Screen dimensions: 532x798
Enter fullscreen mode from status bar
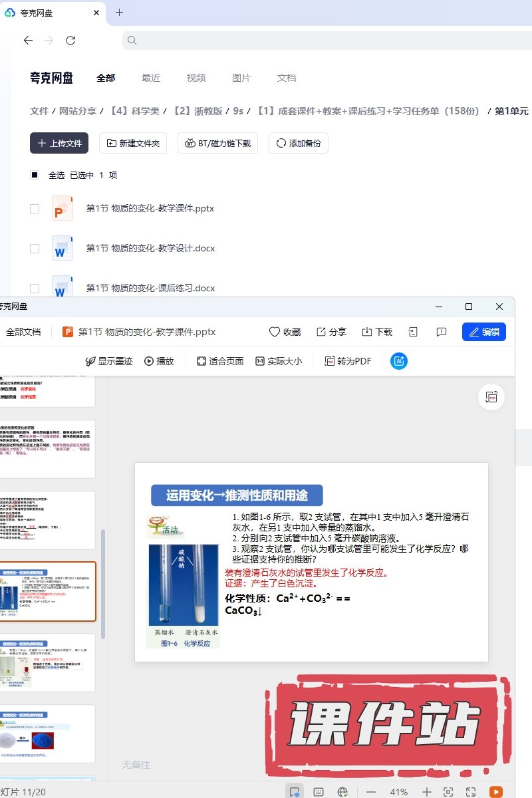pos(471,792)
